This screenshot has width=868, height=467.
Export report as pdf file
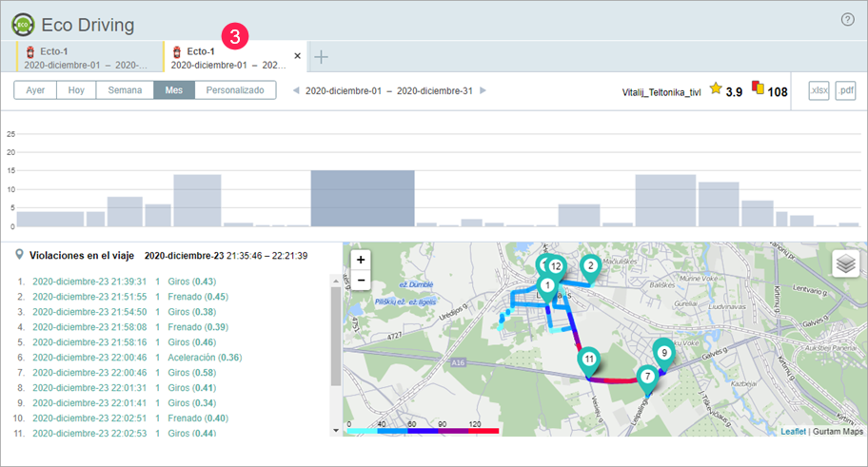845,90
